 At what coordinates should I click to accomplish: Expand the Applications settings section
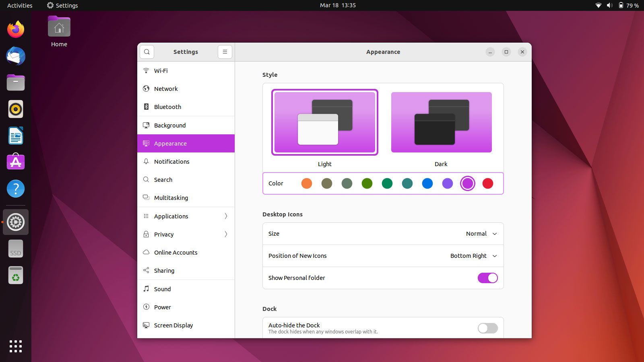tap(171, 216)
